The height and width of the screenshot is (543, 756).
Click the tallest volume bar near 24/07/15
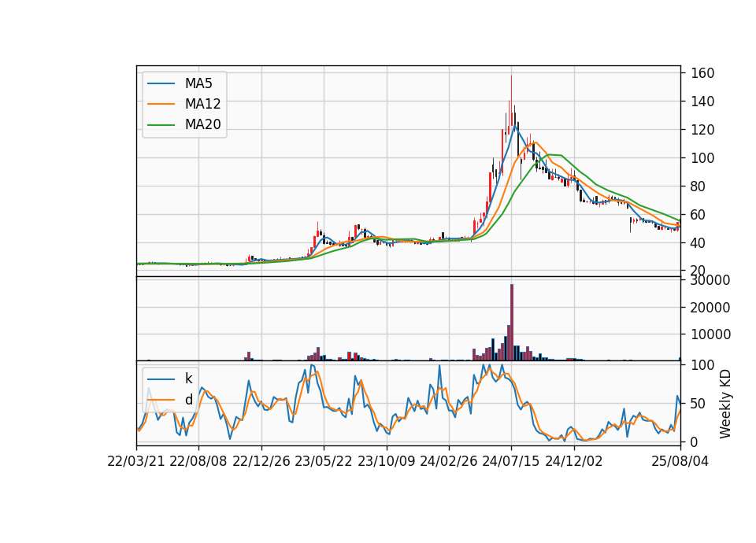coord(512,323)
